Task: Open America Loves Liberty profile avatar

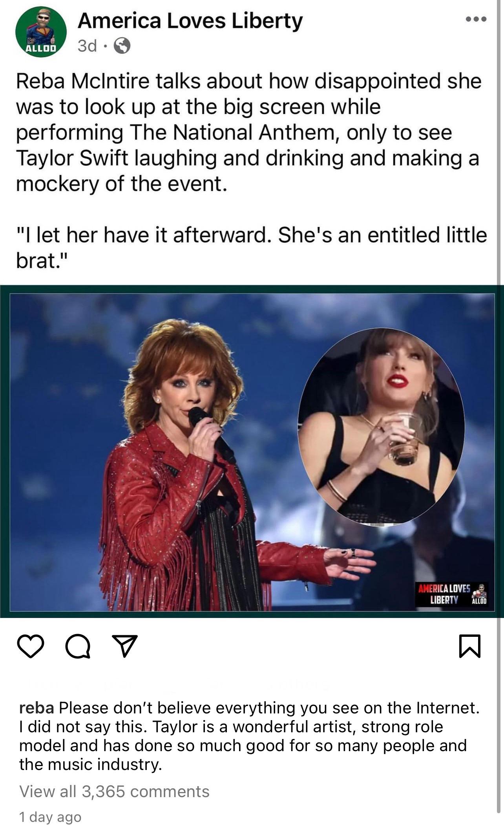Action: pos(41,32)
